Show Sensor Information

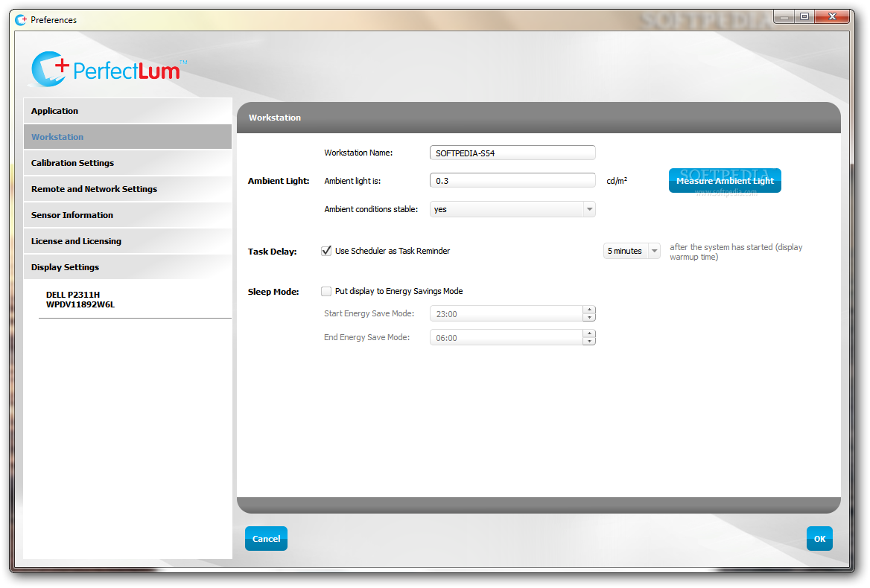pos(127,215)
